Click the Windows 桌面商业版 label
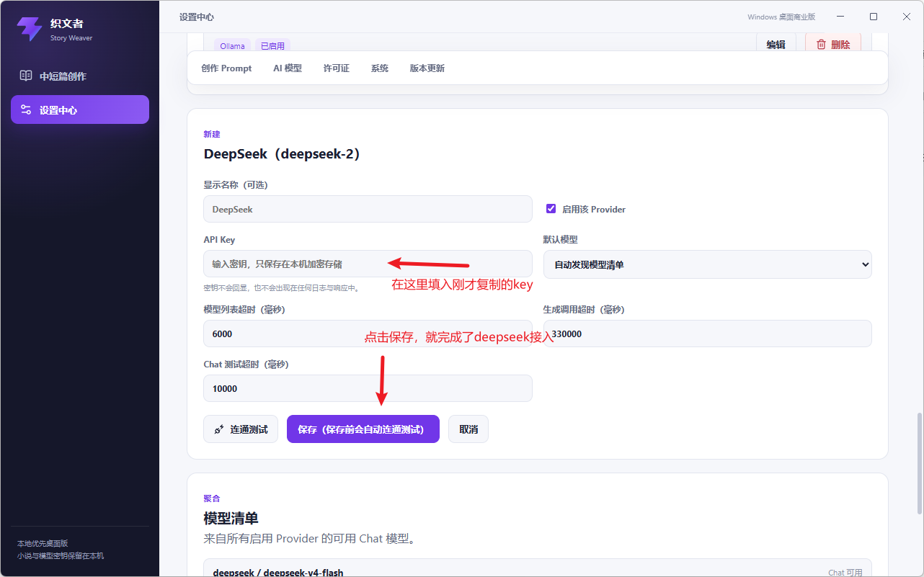The height and width of the screenshot is (577, 924). tap(781, 17)
